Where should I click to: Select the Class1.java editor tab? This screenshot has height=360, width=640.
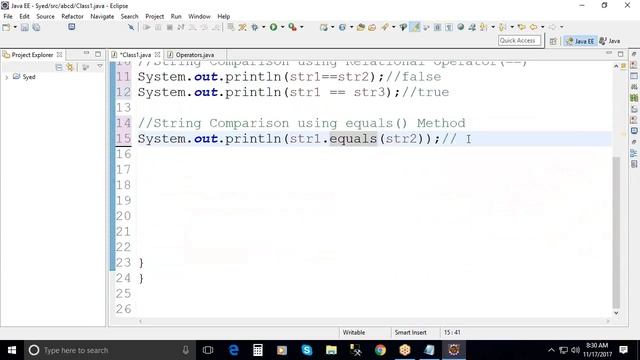click(x=135, y=55)
